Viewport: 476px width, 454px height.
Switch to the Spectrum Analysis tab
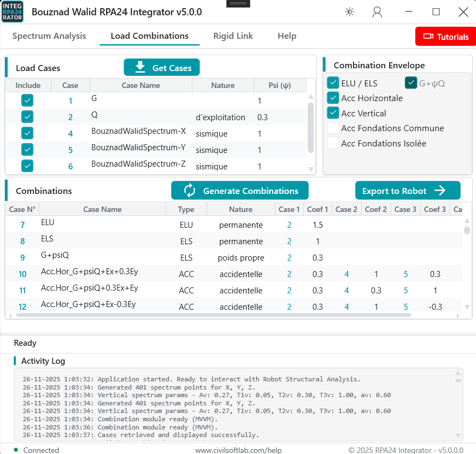pyautogui.click(x=49, y=36)
